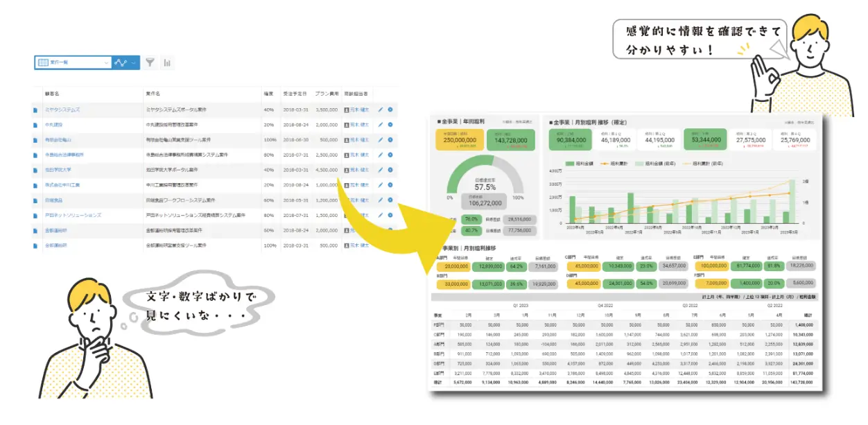Expand the chevron beside the graph button
This screenshot has height=425, width=868.
[x=134, y=62]
